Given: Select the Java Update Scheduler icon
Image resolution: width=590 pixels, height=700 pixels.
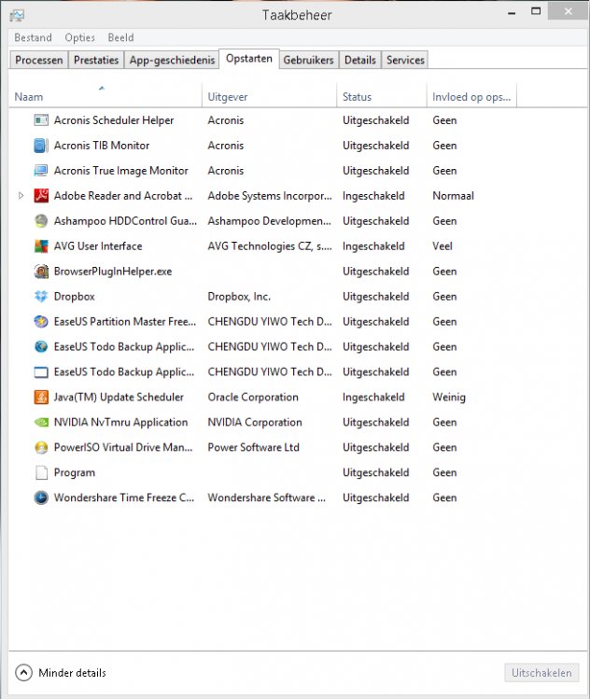Looking at the screenshot, I should point(41,398).
